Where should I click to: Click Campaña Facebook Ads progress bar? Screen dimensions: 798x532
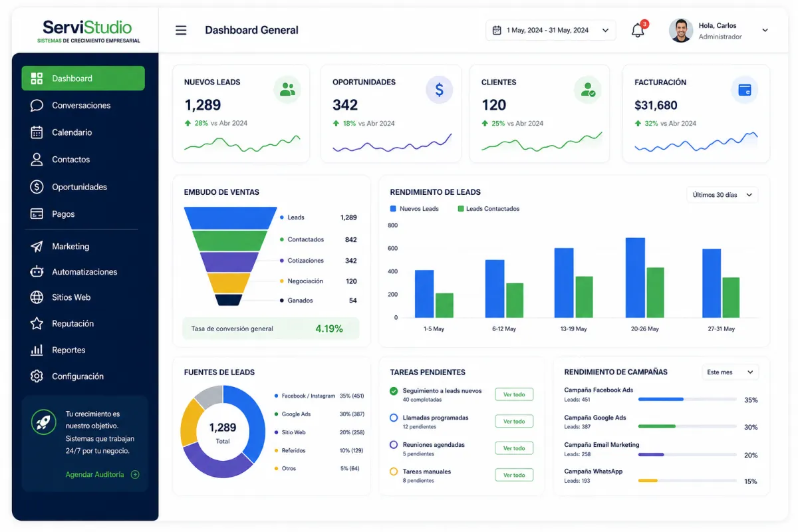(687, 399)
